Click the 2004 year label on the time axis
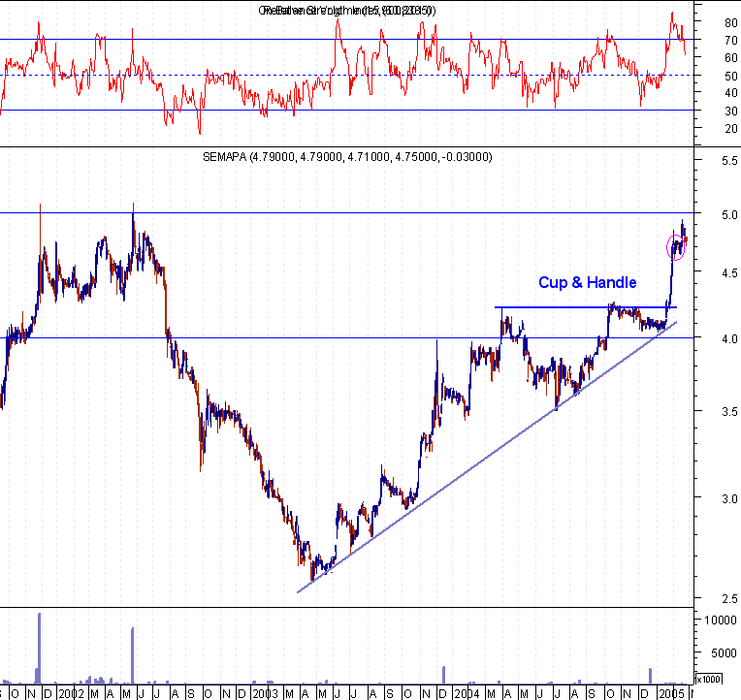 pyautogui.click(x=467, y=693)
